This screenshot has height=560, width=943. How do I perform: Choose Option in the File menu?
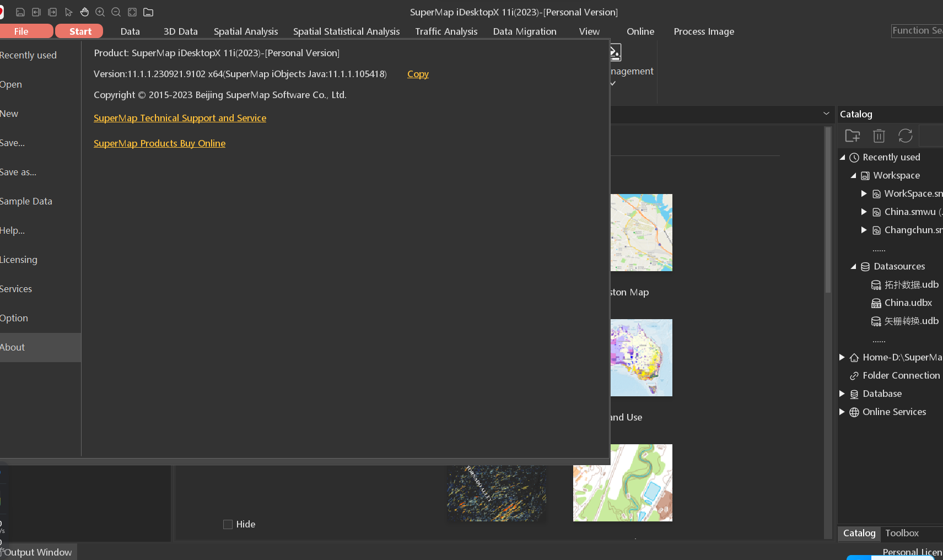pos(40,318)
